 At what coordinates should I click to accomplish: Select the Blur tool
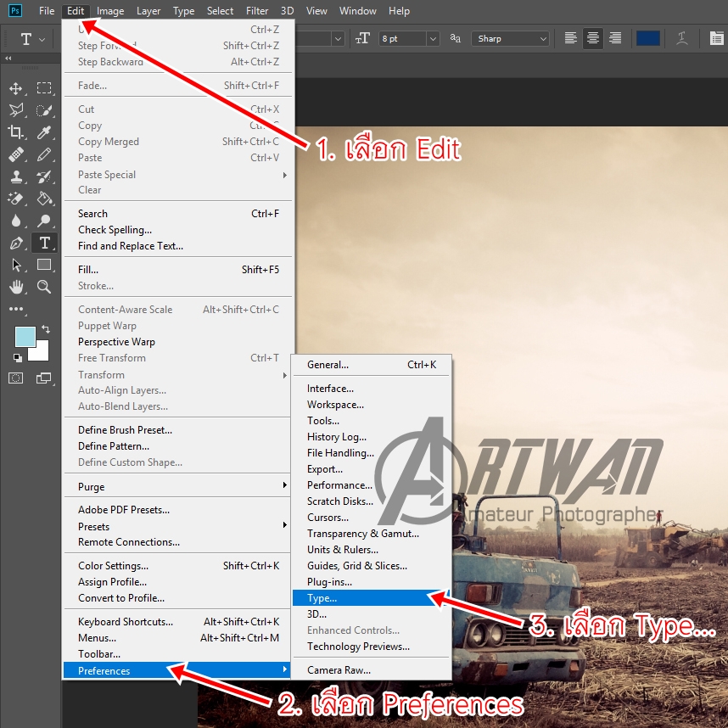click(16, 221)
